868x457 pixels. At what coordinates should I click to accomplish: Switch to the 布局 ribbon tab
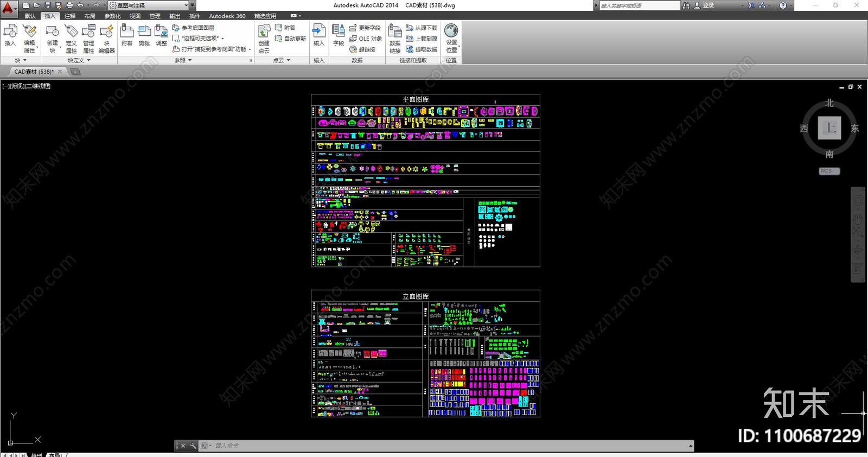pos(90,16)
